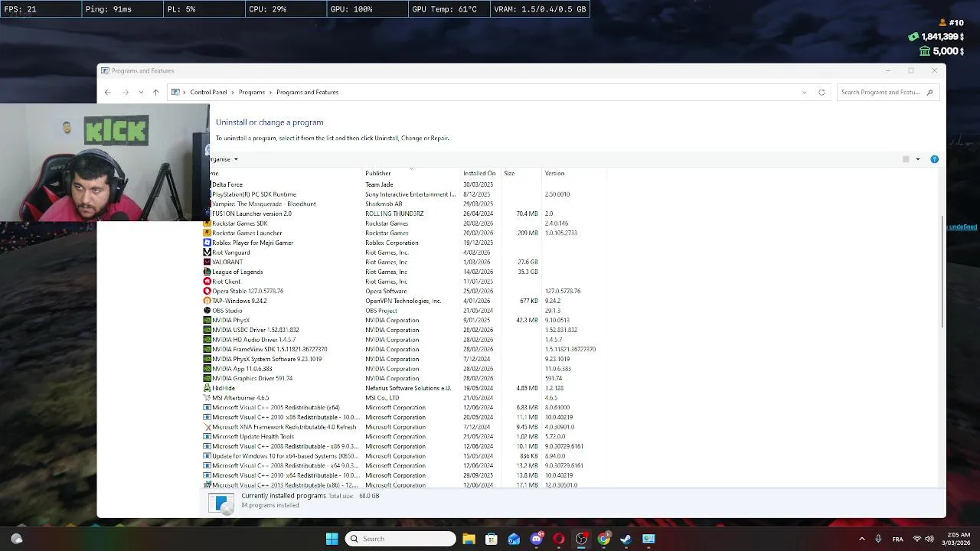
Task: Click the TAP-Windows 9.24.2 icon
Action: coord(207,301)
